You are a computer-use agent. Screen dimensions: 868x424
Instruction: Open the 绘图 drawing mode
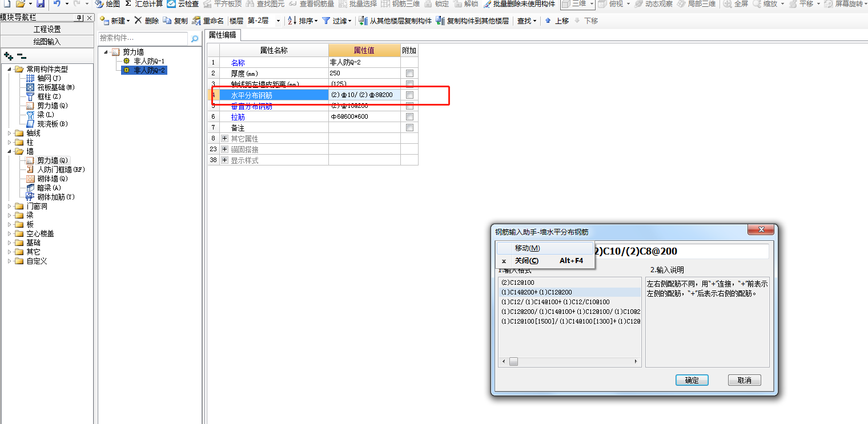click(108, 4)
